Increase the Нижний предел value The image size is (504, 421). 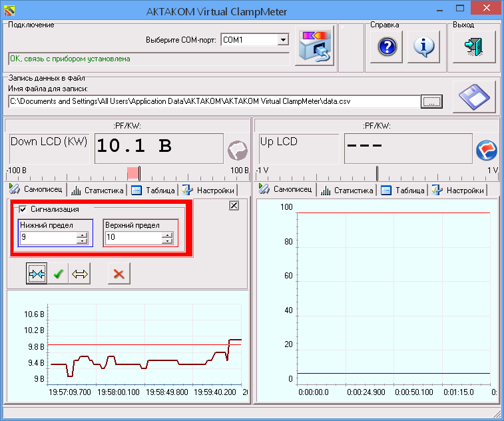pos(82,235)
